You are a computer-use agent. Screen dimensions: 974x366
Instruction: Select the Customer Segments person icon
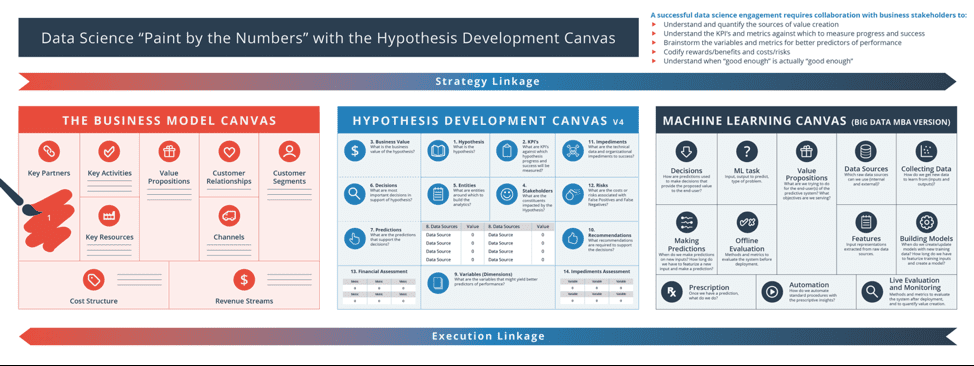(289, 151)
